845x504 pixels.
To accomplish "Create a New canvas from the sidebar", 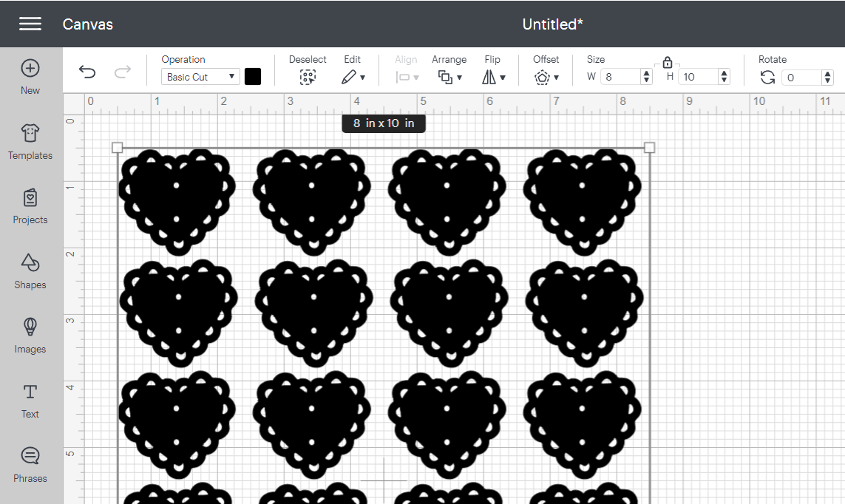I will click(30, 77).
